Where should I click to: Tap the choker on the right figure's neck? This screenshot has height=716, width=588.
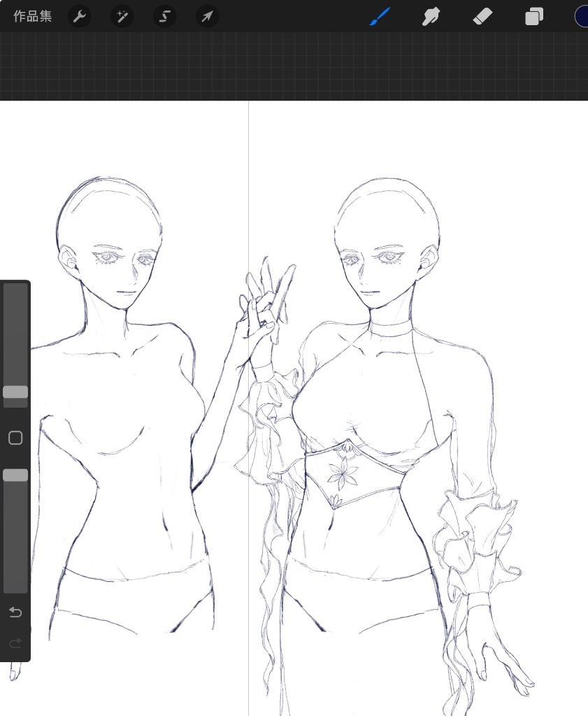pos(392,329)
